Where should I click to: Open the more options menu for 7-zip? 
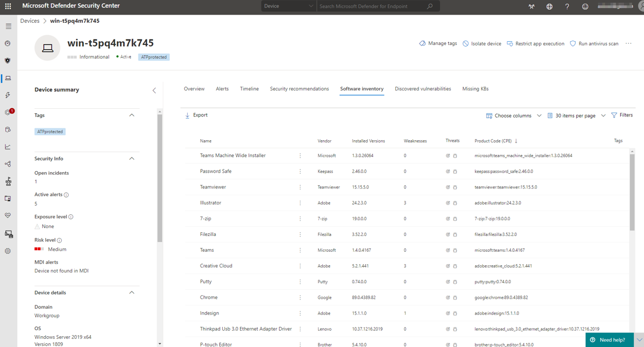(x=300, y=219)
